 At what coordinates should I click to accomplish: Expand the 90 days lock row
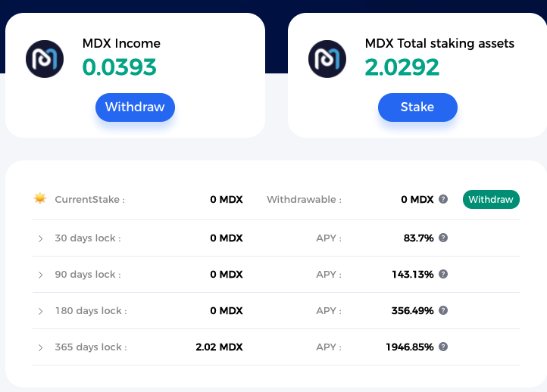coord(40,275)
